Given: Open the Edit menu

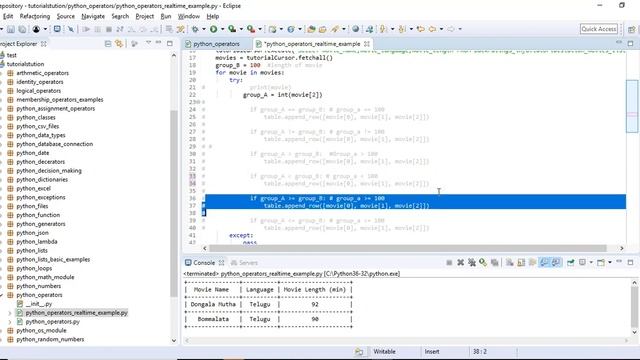Looking at the screenshot, I should pos(8,16).
